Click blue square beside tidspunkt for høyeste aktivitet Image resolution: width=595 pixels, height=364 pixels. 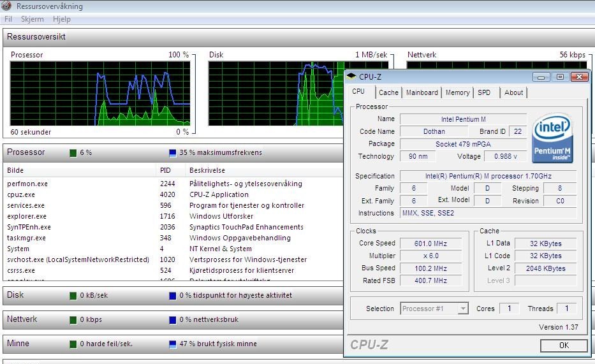(173, 296)
